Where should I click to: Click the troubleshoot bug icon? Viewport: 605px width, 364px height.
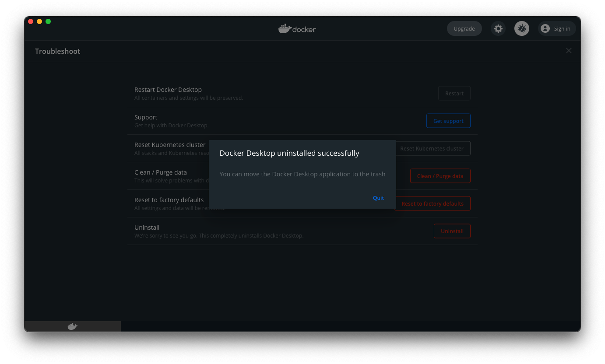tap(521, 29)
